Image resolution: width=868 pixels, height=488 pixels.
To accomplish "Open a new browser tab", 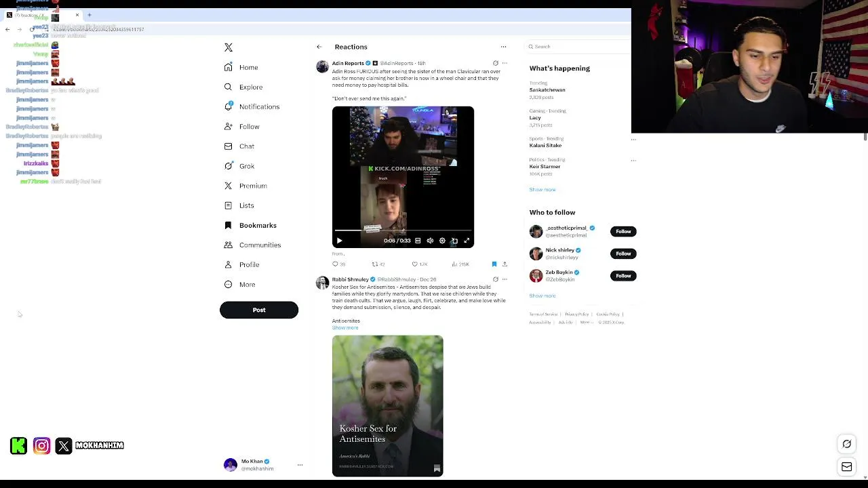I will 89,15.
